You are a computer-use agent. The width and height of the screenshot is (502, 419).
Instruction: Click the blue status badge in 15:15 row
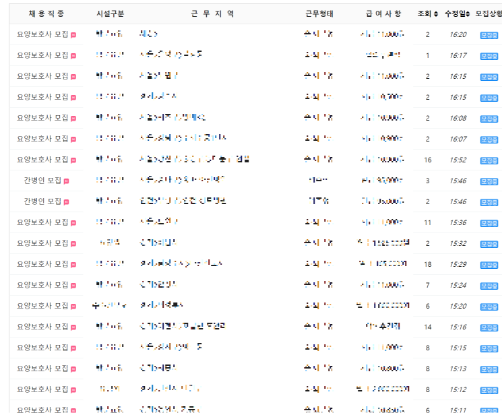pyautogui.click(x=489, y=349)
